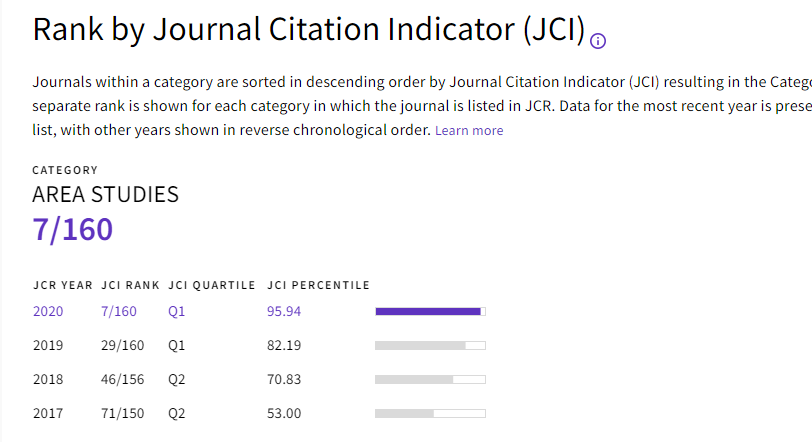Click the 95.94 percentile value
This screenshot has width=812, height=442.
(284, 311)
